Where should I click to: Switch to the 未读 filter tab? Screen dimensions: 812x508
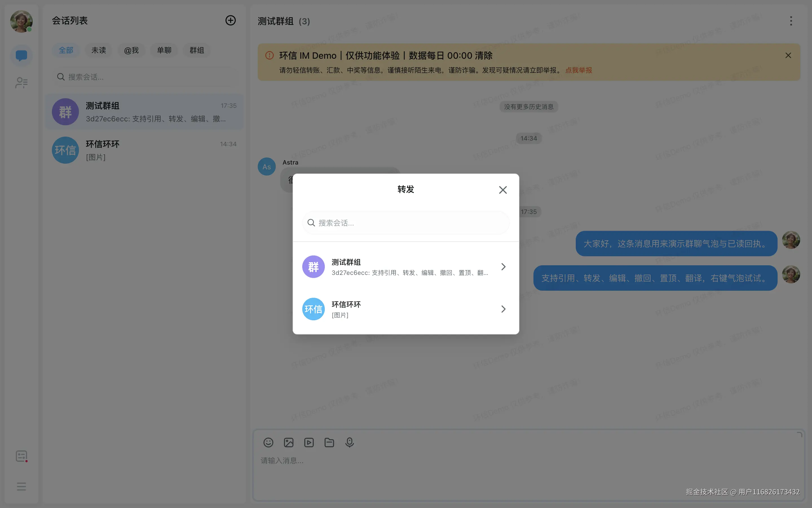[99, 51]
